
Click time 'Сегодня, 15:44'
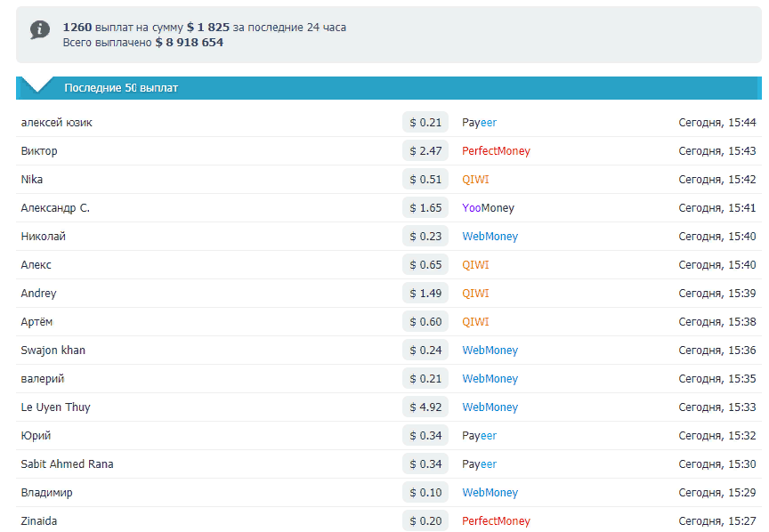717,122
